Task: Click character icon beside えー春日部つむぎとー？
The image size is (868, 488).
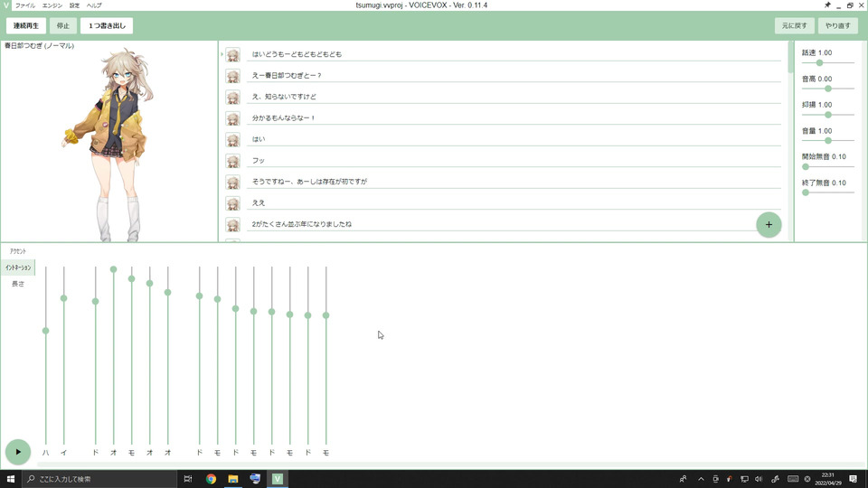Action: [x=233, y=76]
